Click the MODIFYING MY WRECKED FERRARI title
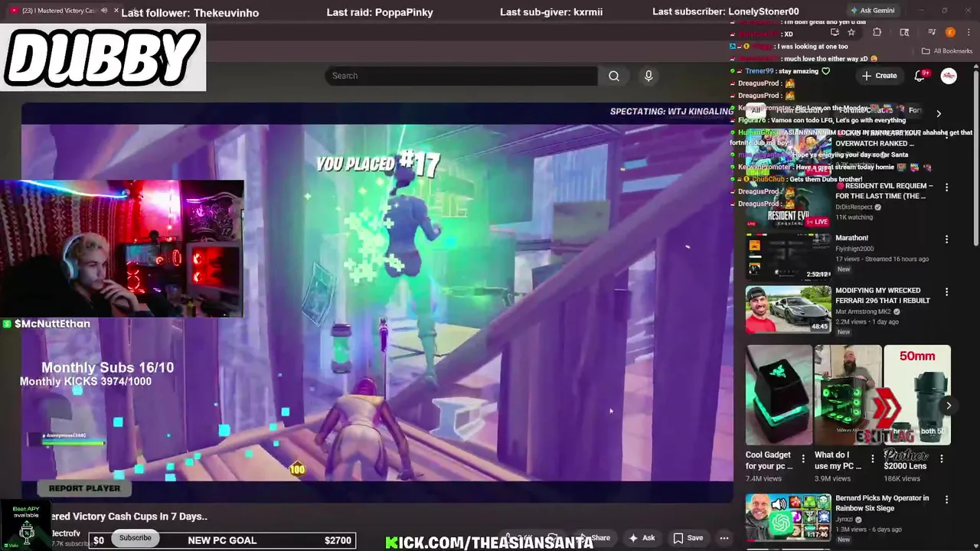Viewport: 980px width, 551px height. pyautogui.click(x=882, y=295)
